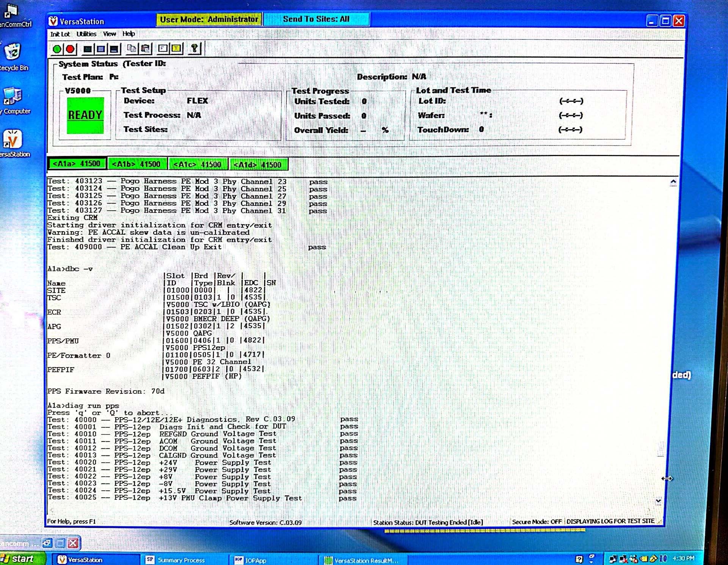The width and height of the screenshot is (728, 565).
Task: Click the 'PEFPIF' board name
Action: [x=61, y=369]
